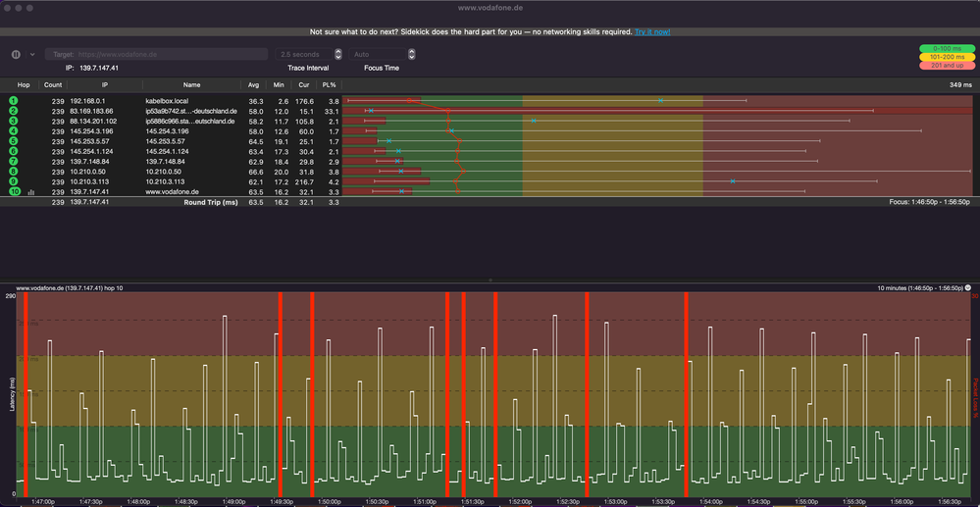
Task: Click the 10 minutes time range label
Action: [x=920, y=288]
